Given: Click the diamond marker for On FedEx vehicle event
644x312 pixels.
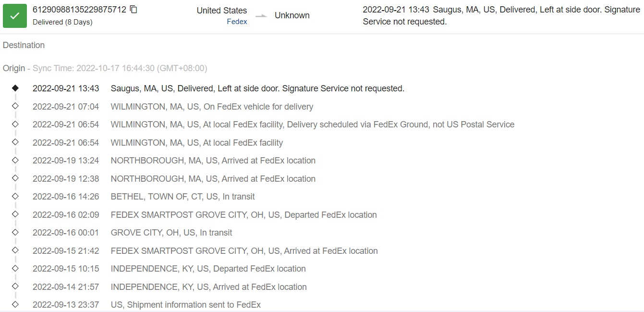Looking at the screenshot, I should coord(15,106).
